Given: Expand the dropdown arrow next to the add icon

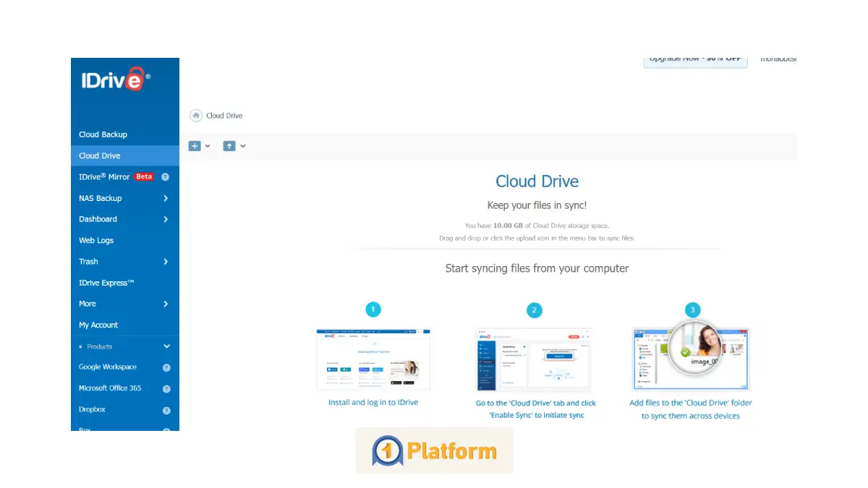Looking at the screenshot, I should (208, 145).
